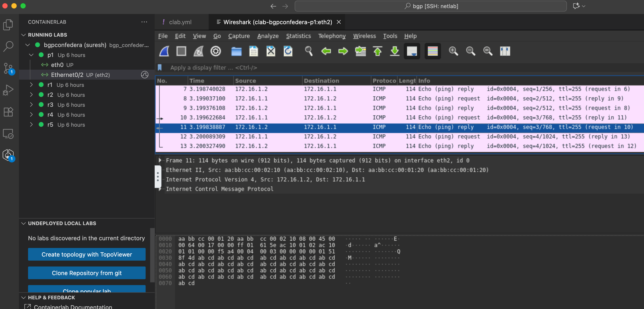Screen dimensions: 644x309
Task: Open the Containerlab extension in activity bar
Action: point(8,155)
